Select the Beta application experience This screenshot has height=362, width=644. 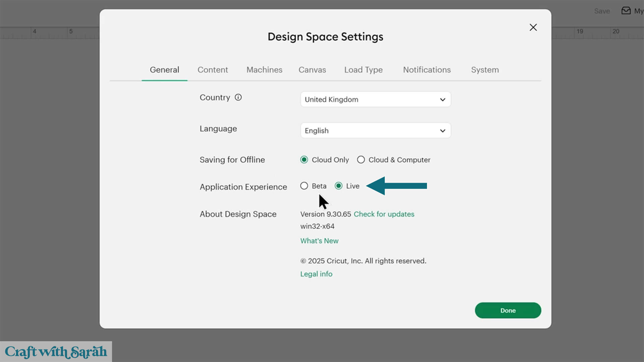tap(304, 186)
